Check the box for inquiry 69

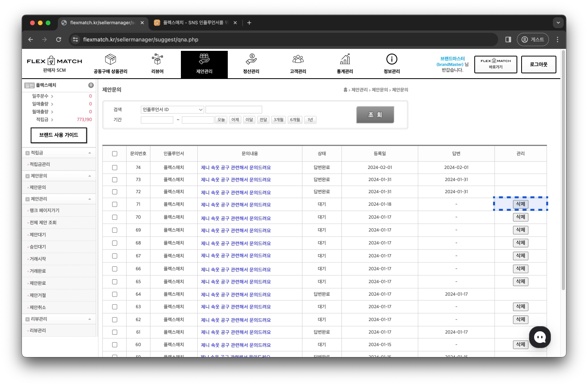(114, 230)
